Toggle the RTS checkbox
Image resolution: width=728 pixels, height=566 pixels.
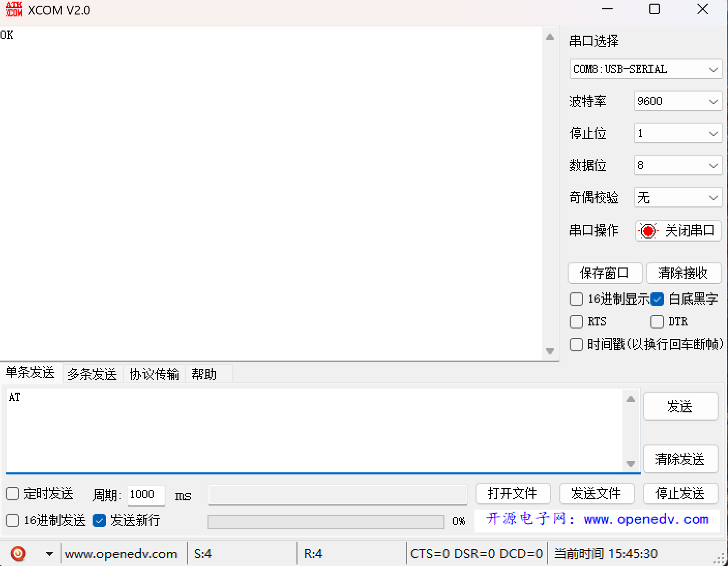click(576, 322)
